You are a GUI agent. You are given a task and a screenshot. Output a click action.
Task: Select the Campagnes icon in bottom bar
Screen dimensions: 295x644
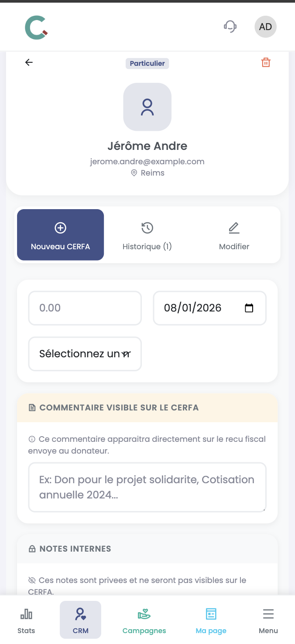(144, 614)
